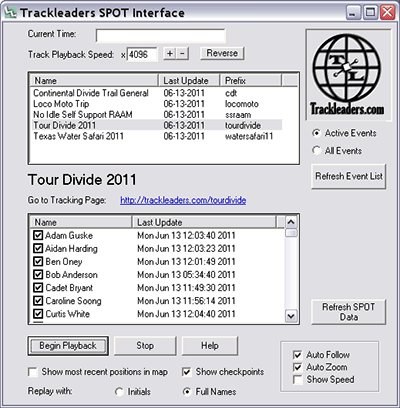The width and height of the screenshot is (400, 408).
Task: Click the racer list scrollbar thumb
Action: (x=291, y=233)
